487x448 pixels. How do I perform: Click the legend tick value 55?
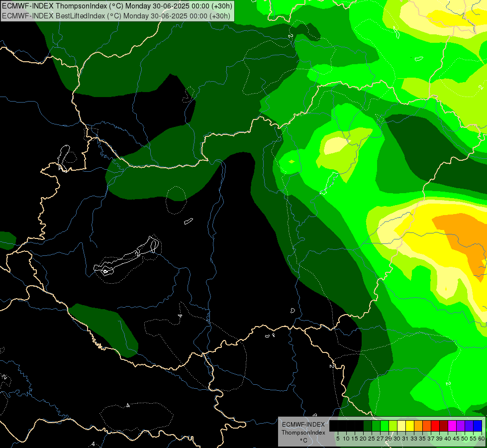click(x=473, y=439)
